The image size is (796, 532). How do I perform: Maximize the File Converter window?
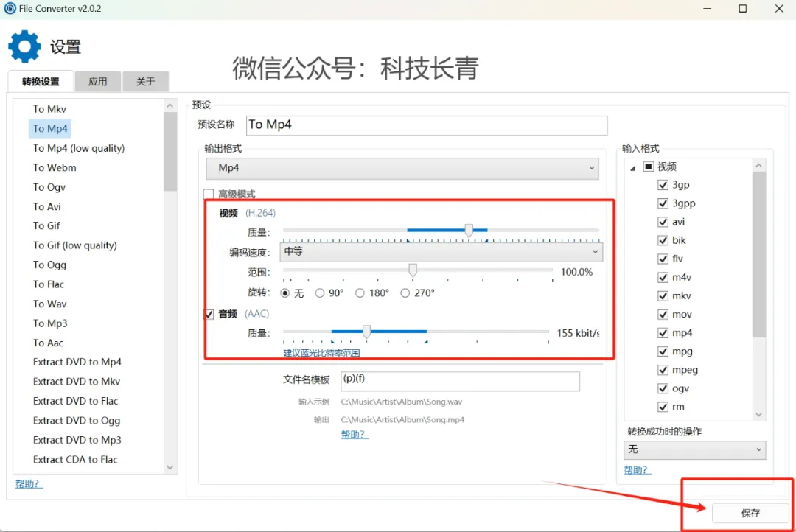pos(742,9)
